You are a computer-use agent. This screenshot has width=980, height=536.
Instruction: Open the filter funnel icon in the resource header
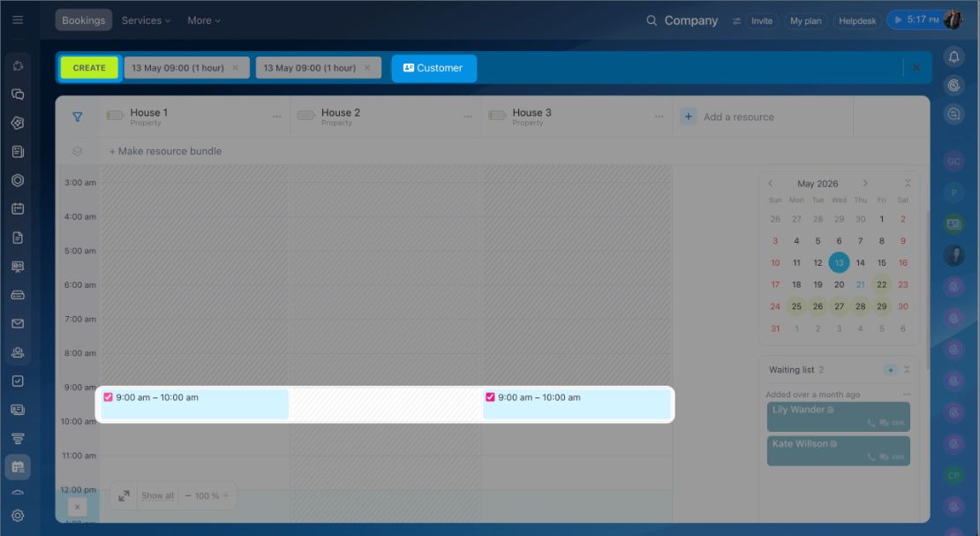click(x=78, y=117)
